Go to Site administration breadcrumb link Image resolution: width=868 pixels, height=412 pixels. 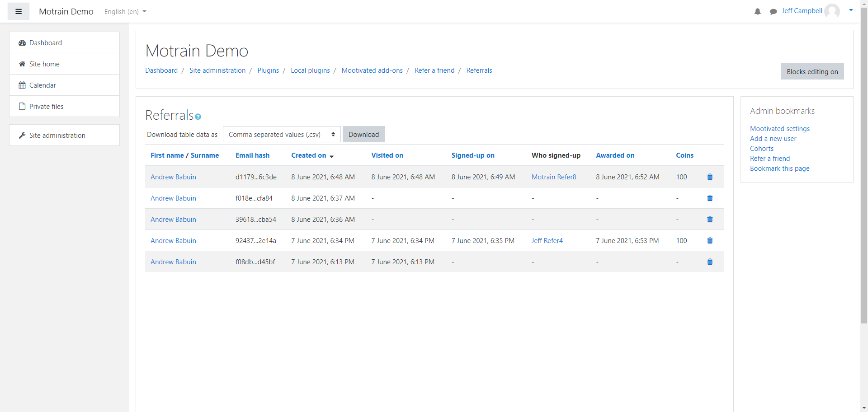pos(217,70)
